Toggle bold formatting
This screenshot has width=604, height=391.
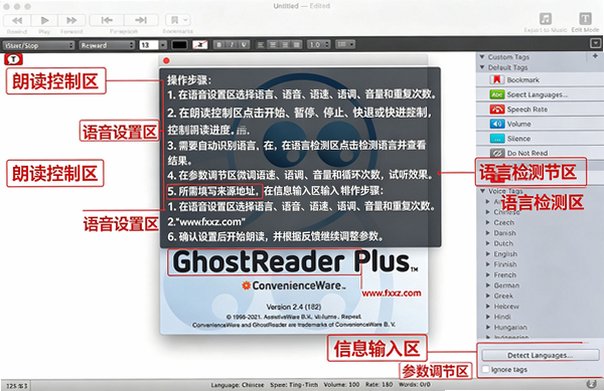[x=219, y=45]
